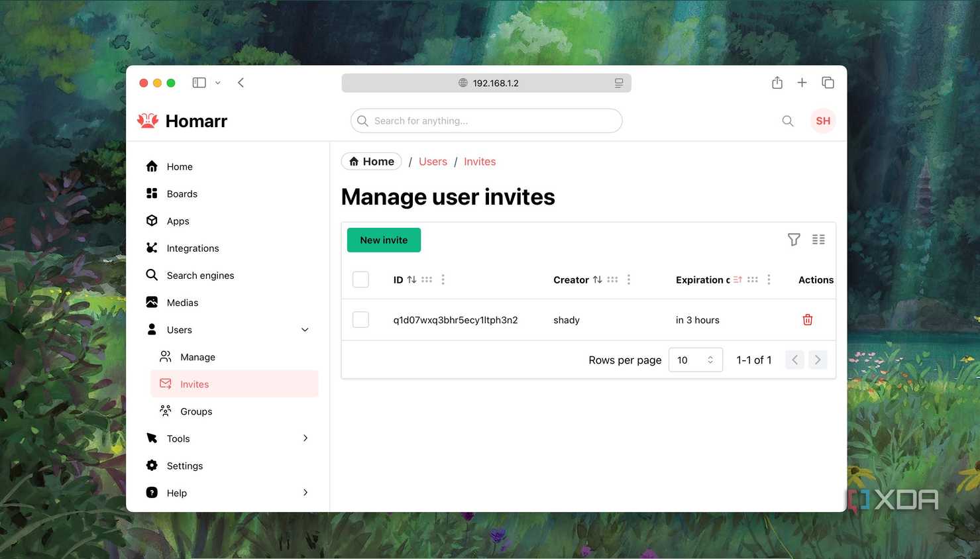This screenshot has height=559, width=980.
Task: Select Invites under Users
Action: point(235,384)
